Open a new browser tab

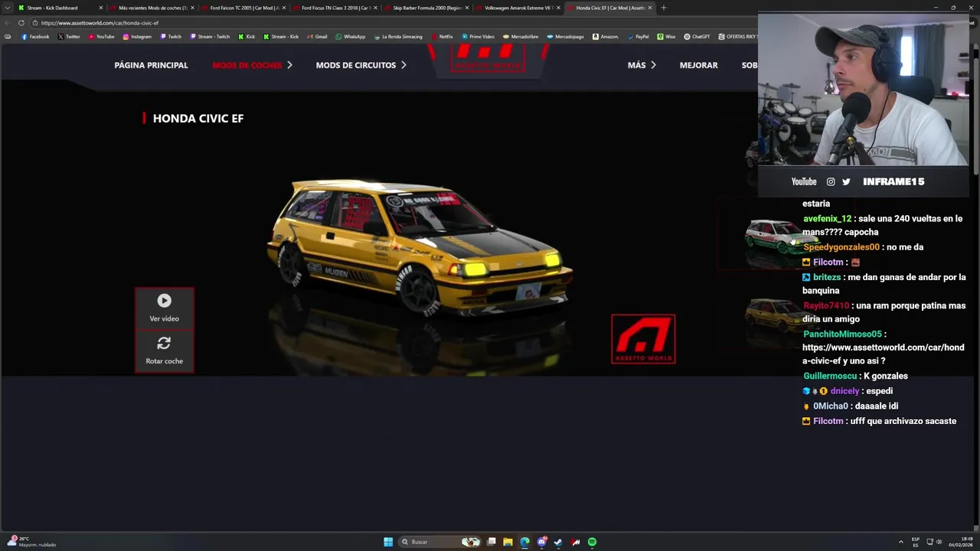click(663, 8)
